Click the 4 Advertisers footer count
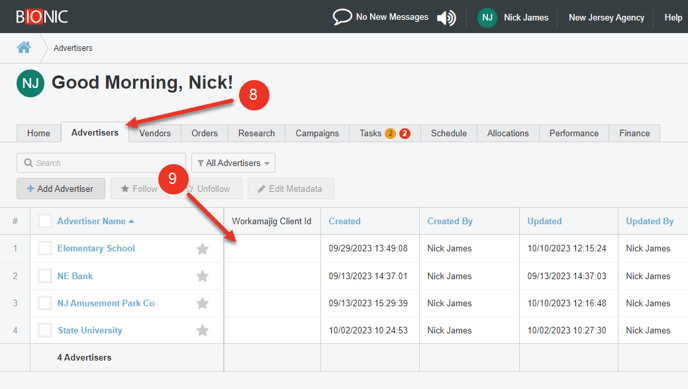This screenshot has height=389, width=688. point(84,357)
